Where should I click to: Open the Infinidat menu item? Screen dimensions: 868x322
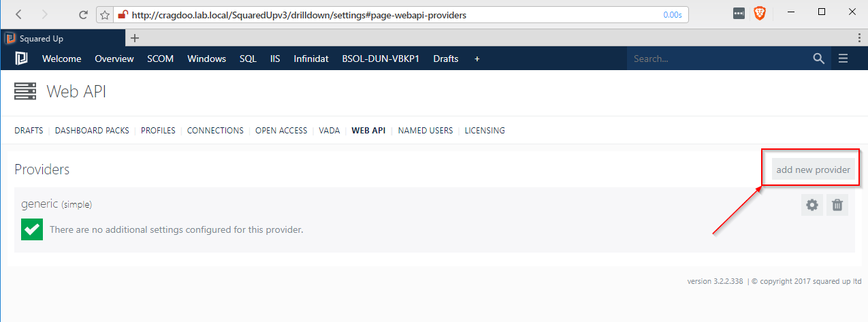(x=311, y=59)
